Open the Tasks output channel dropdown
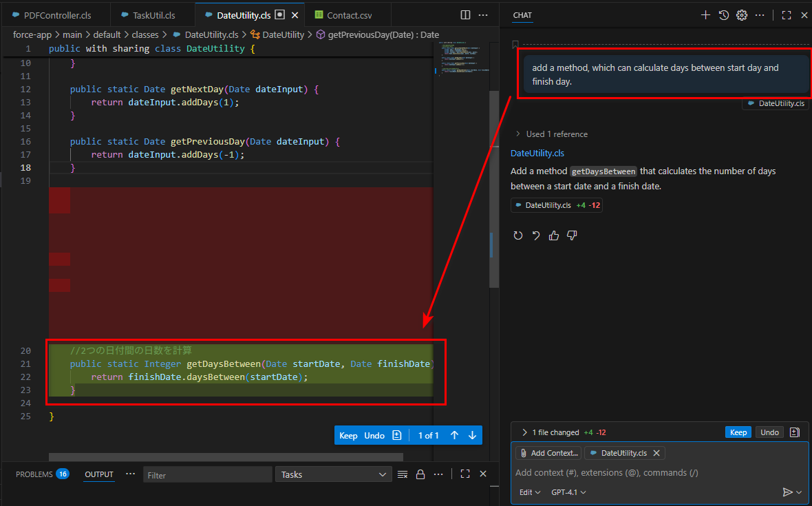This screenshot has width=812, height=506. pyautogui.click(x=334, y=474)
